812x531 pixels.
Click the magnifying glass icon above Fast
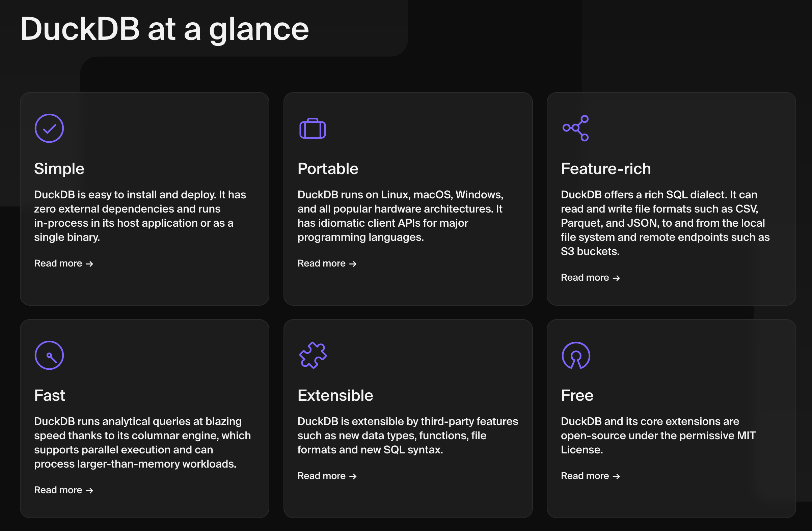(49, 355)
